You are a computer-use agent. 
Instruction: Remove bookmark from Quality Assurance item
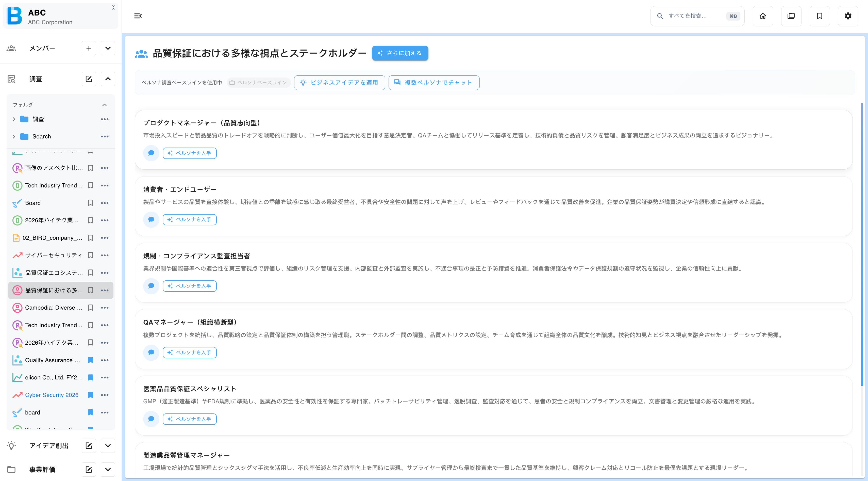coord(90,360)
